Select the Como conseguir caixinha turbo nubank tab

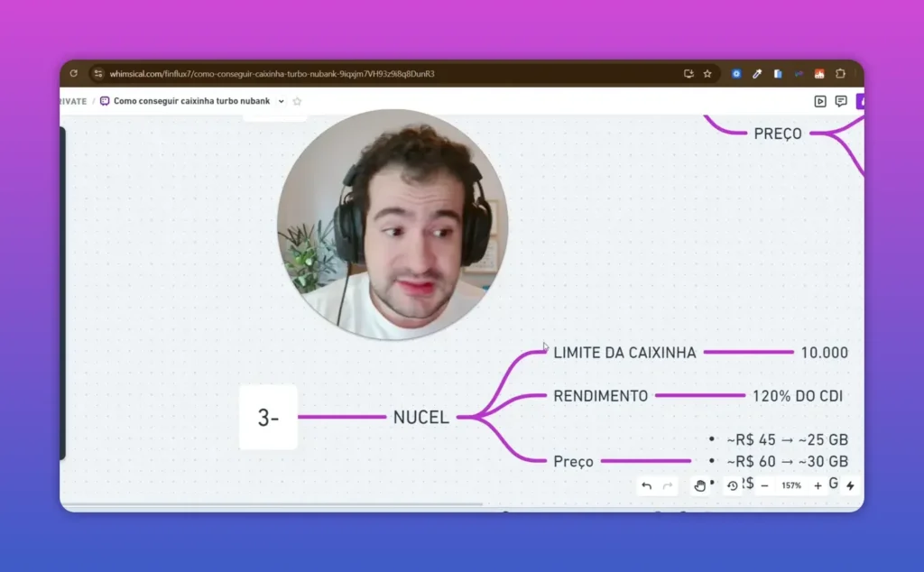(189, 101)
